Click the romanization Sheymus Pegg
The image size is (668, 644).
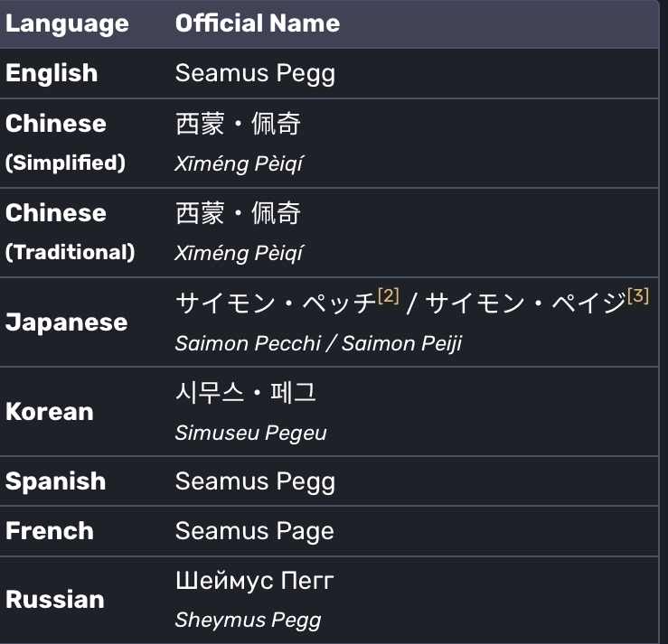point(248,620)
